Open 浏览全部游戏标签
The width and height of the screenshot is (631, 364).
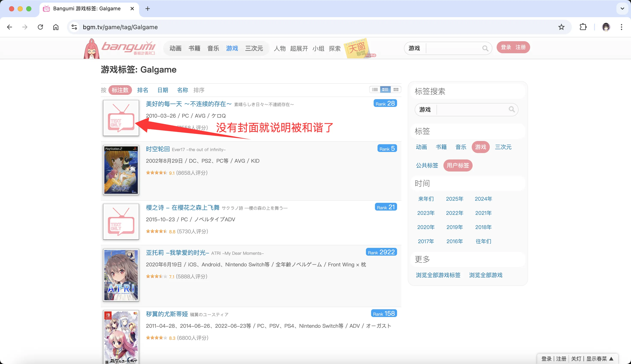438,275
